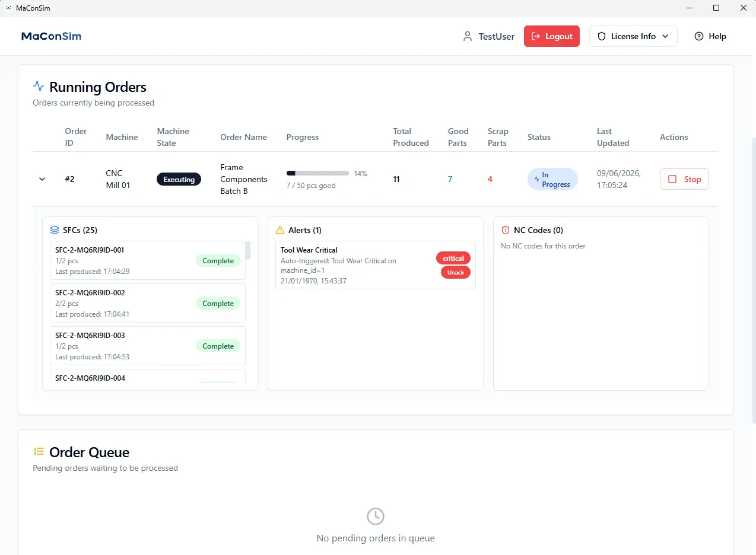The width and height of the screenshot is (756, 555).
Task: Click the pulse icon beside Running Orders
Action: pyautogui.click(x=39, y=86)
